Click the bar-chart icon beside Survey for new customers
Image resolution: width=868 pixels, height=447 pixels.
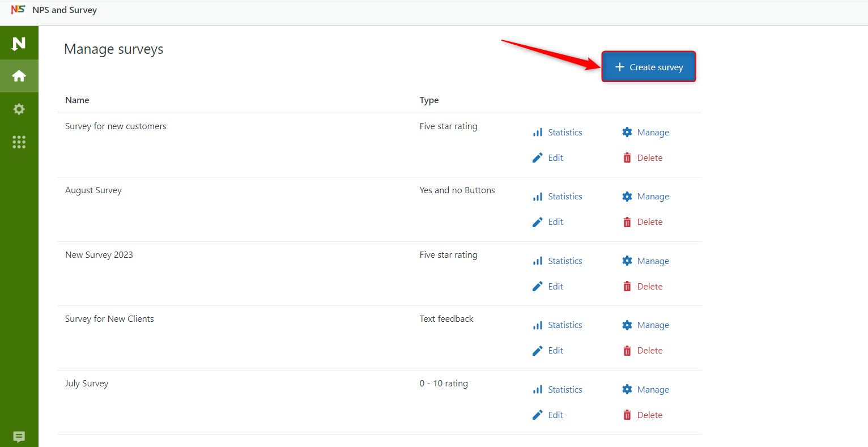(x=537, y=131)
